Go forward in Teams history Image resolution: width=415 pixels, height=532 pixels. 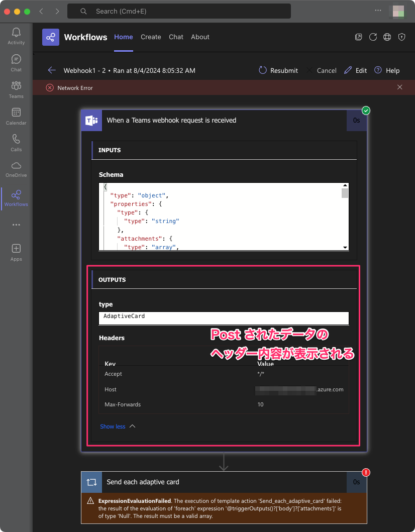(x=57, y=11)
